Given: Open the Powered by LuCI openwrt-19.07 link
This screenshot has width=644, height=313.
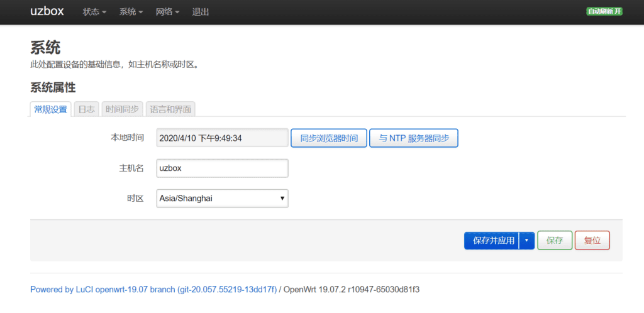Looking at the screenshot, I should (x=153, y=290).
